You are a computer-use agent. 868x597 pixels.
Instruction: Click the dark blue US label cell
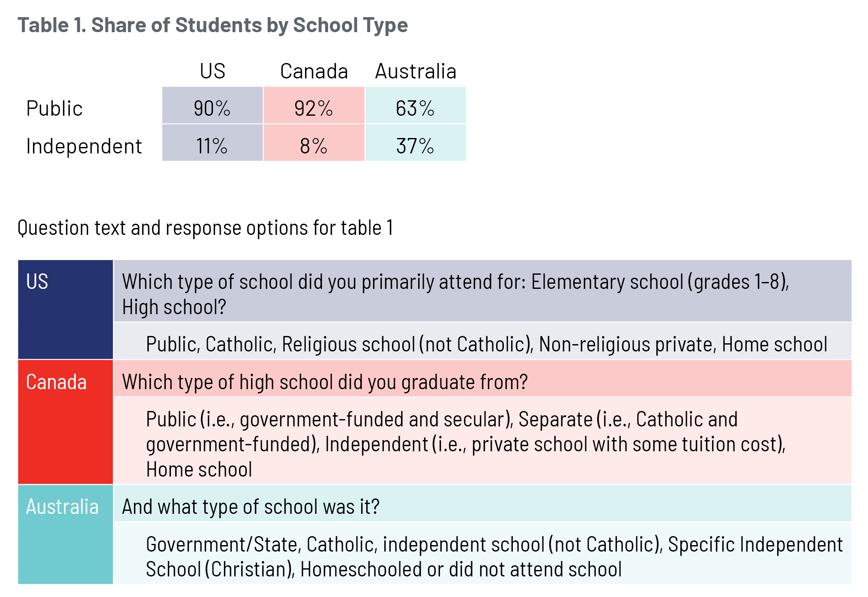[x=65, y=309]
